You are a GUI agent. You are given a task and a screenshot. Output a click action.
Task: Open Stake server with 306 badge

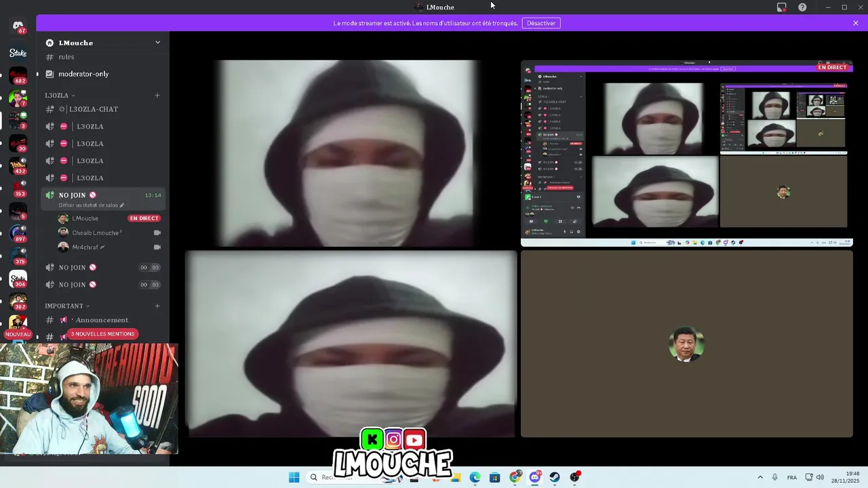pyautogui.click(x=18, y=279)
